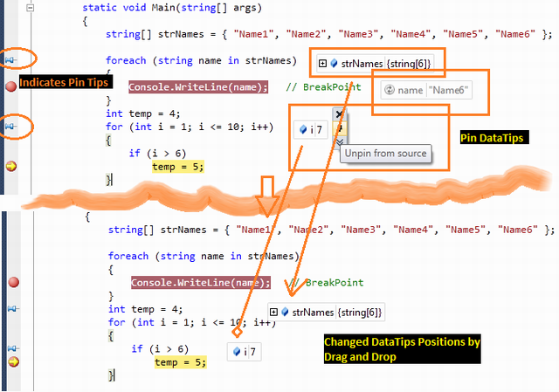
Task: Click "Name6" value in name DataTip
Action: click(x=448, y=90)
